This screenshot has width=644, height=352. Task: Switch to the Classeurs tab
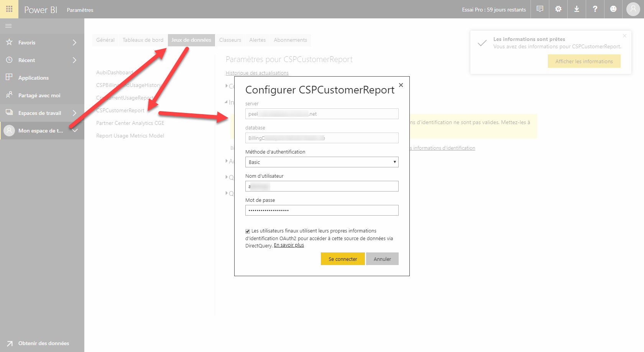point(230,40)
